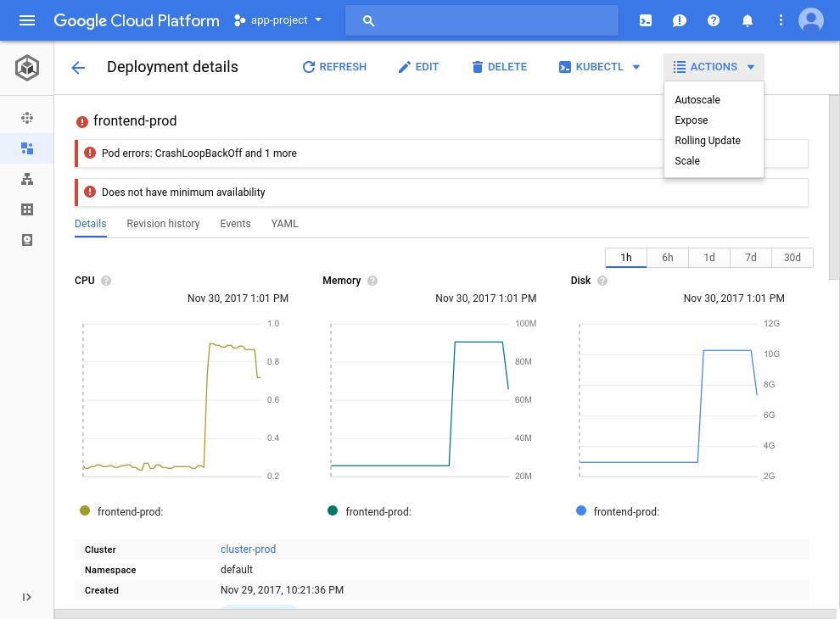Switch to the YAML tab
Screen dimensions: 840x619
(x=284, y=223)
